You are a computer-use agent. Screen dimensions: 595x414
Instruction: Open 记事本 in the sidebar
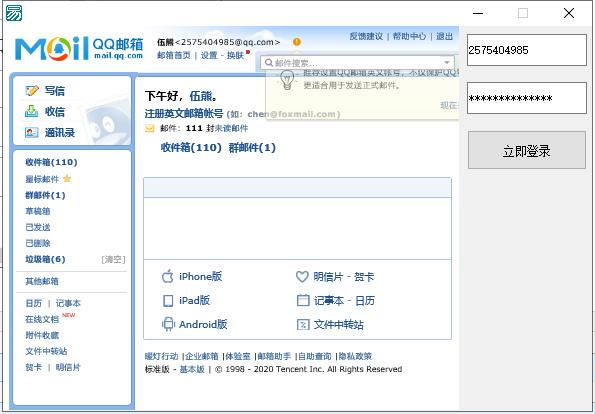pyautogui.click(x=68, y=303)
